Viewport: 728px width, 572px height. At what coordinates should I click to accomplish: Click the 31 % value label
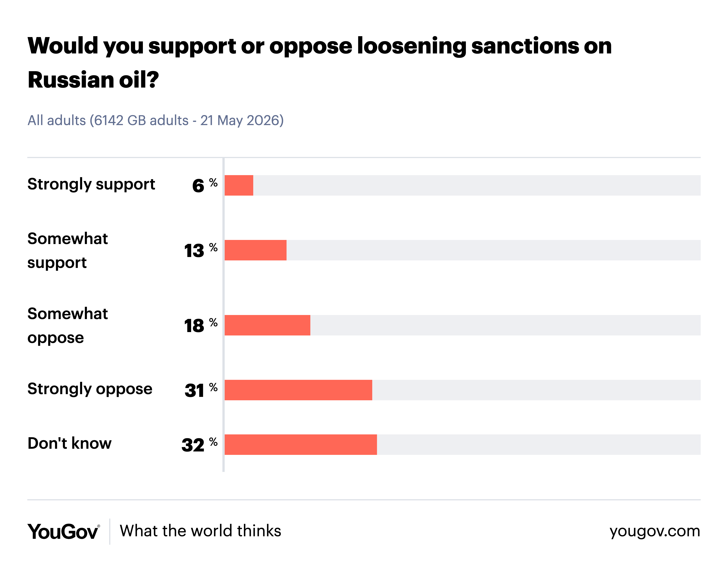pos(201,390)
